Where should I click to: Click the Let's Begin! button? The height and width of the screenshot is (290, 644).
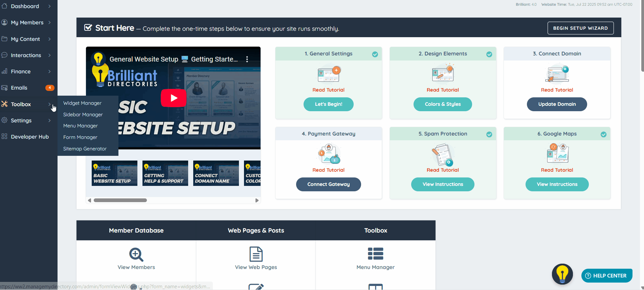pos(329,104)
